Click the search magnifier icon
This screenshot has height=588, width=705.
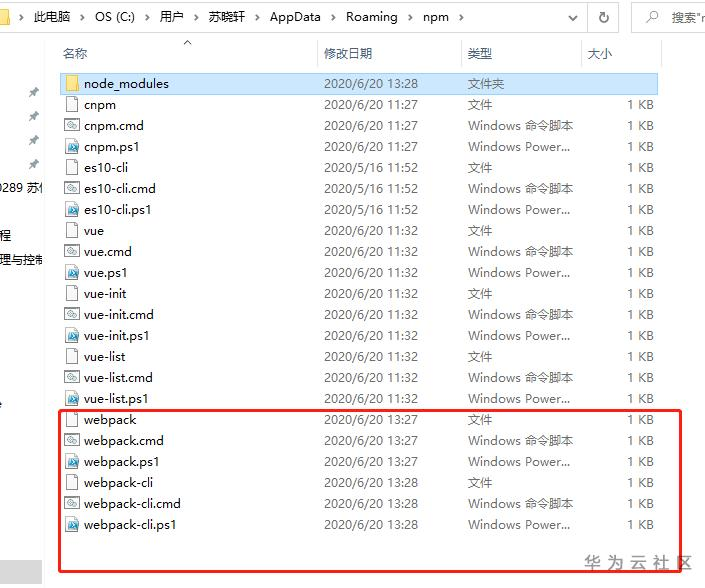pos(652,17)
